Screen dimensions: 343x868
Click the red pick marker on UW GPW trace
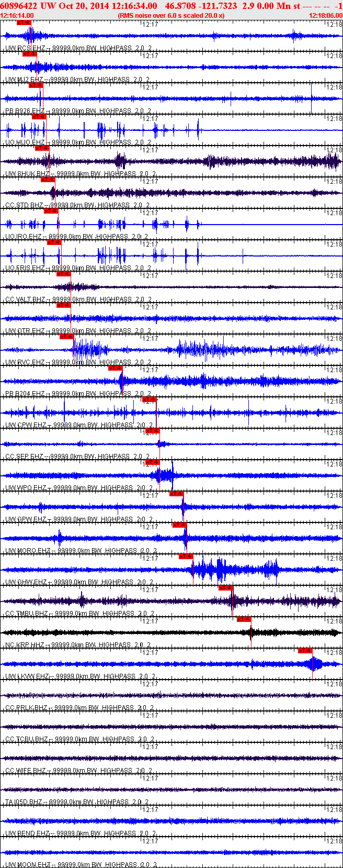[177, 494]
